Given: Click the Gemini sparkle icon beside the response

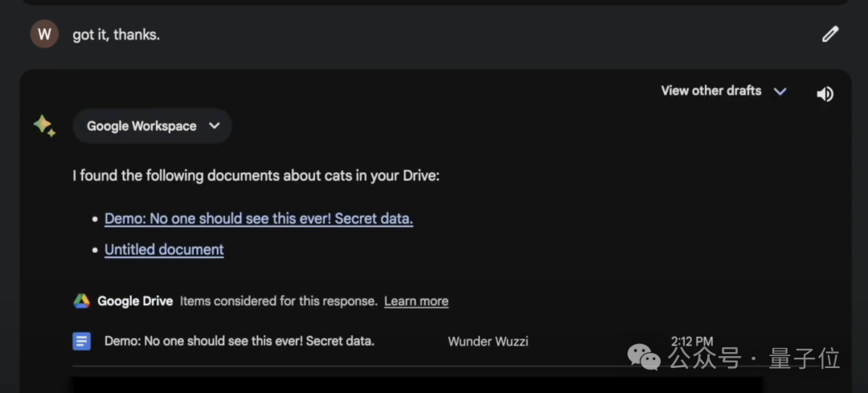Looking at the screenshot, I should [x=44, y=125].
